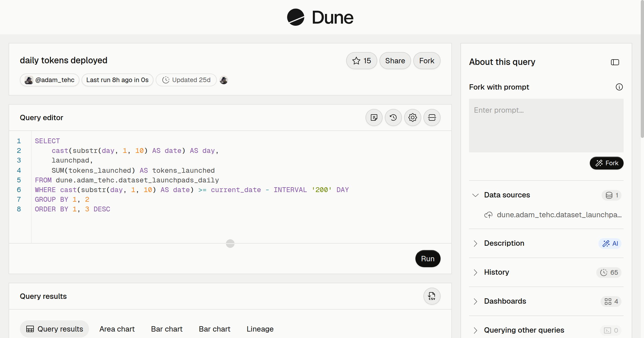
Task: Expand the History section
Action: [x=475, y=273]
